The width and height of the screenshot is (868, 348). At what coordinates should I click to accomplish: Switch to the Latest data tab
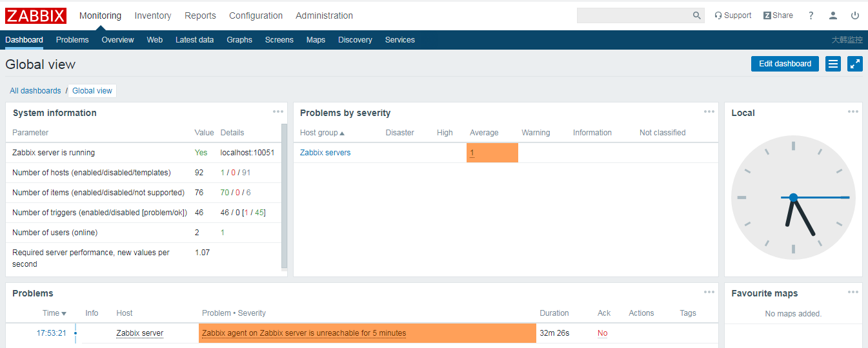pos(194,40)
